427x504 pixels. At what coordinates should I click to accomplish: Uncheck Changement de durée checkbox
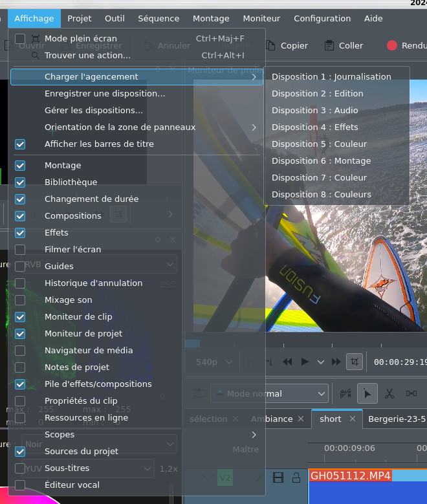click(x=20, y=199)
